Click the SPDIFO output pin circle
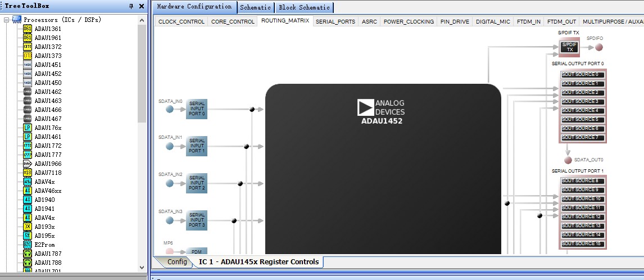Viewport: 644px width, 280px height. (599, 47)
